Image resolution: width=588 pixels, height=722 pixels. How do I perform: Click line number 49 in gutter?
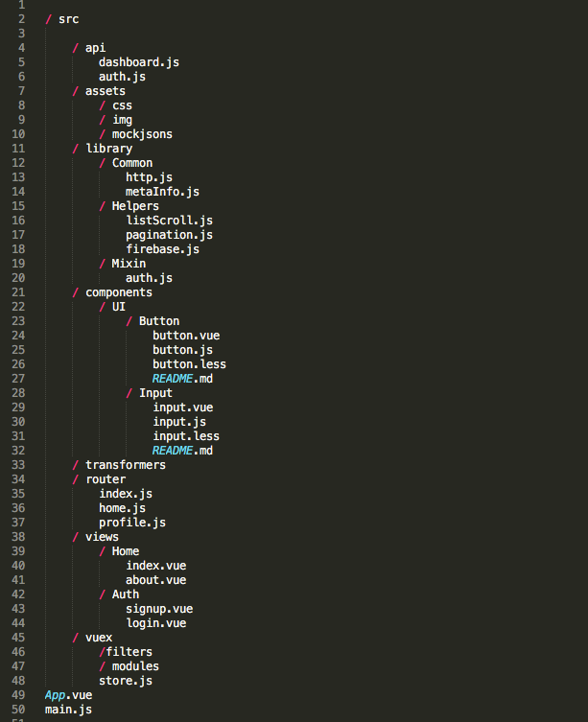(18, 695)
